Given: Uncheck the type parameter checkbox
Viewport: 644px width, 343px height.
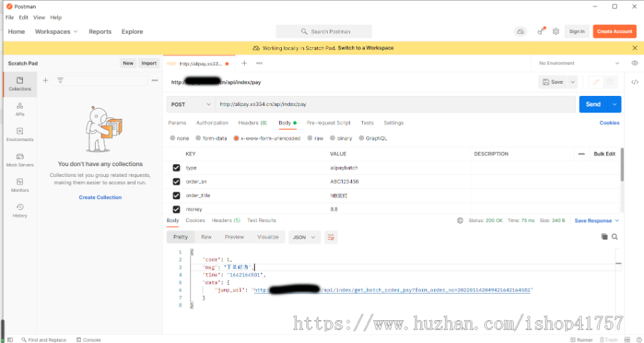Looking at the screenshot, I should pos(177,168).
